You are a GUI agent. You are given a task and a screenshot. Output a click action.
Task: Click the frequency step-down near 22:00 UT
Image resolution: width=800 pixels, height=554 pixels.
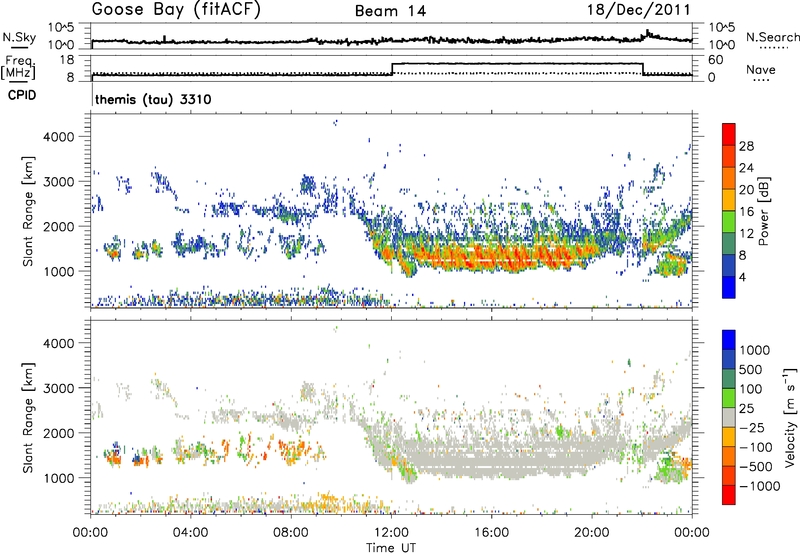(x=643, y=69)
